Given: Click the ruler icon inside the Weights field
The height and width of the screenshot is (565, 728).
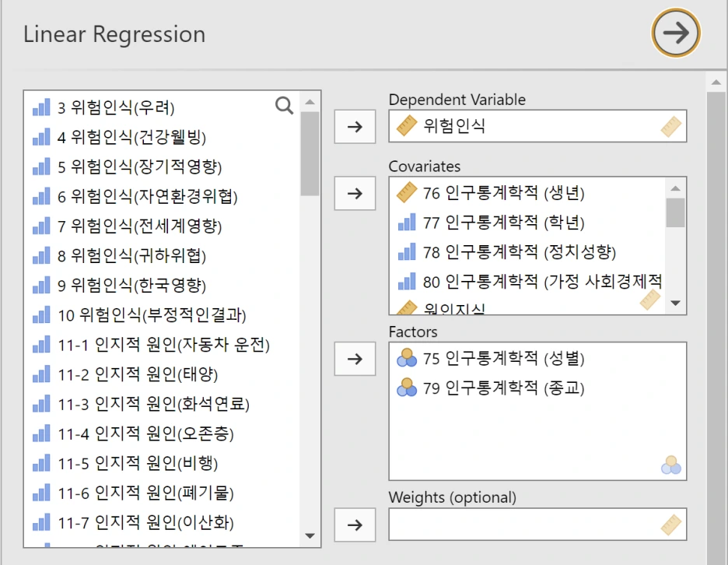Looking at the screenshot, I should tap(671, 524).
